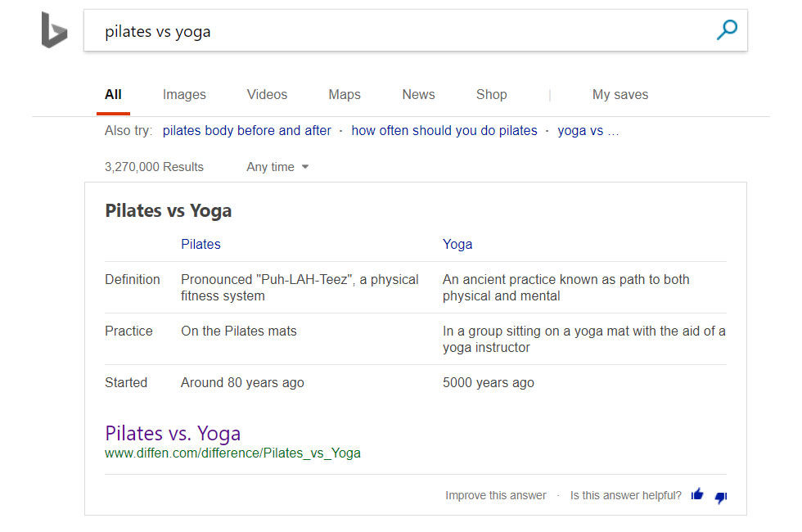Open the 'Pilates vs. Yoga' diffen result
The image size is (802, 532).
(173, 433)
